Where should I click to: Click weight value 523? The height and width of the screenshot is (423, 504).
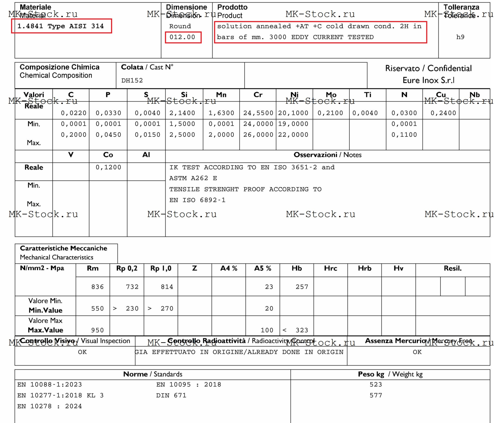pyautogui.click(x=376, y=384)
